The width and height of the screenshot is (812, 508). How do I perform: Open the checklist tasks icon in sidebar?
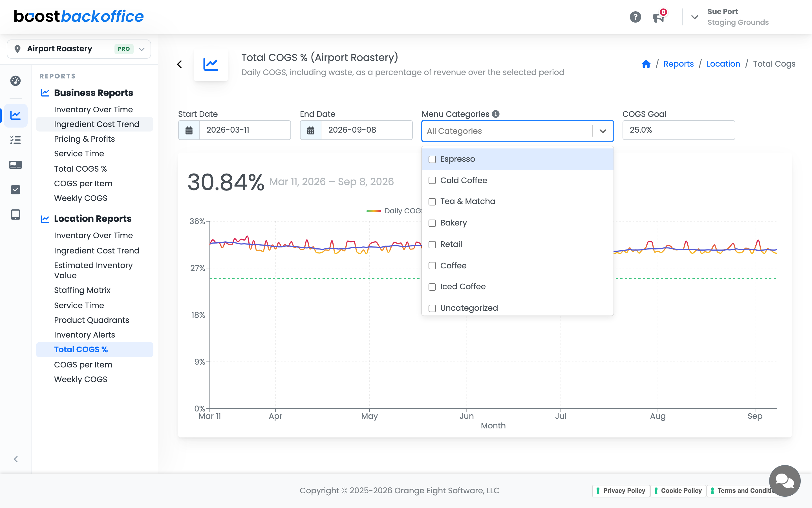(16, 140)
